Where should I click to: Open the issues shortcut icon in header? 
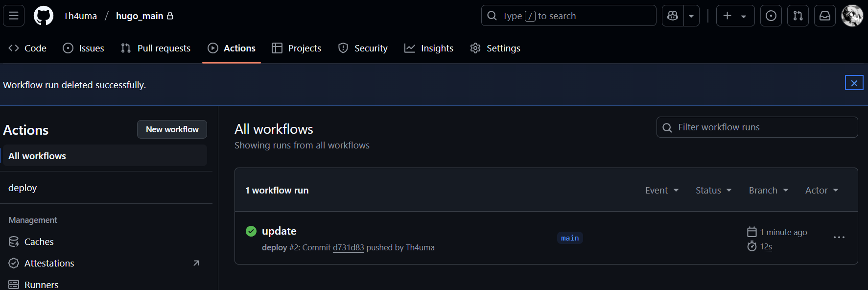pos(771,16)
